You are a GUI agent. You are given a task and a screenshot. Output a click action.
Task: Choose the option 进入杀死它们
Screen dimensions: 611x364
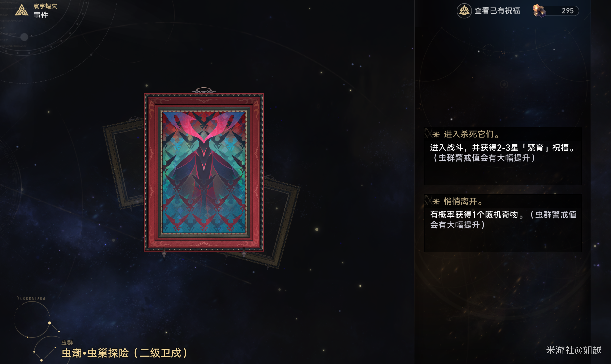point(503,156)
